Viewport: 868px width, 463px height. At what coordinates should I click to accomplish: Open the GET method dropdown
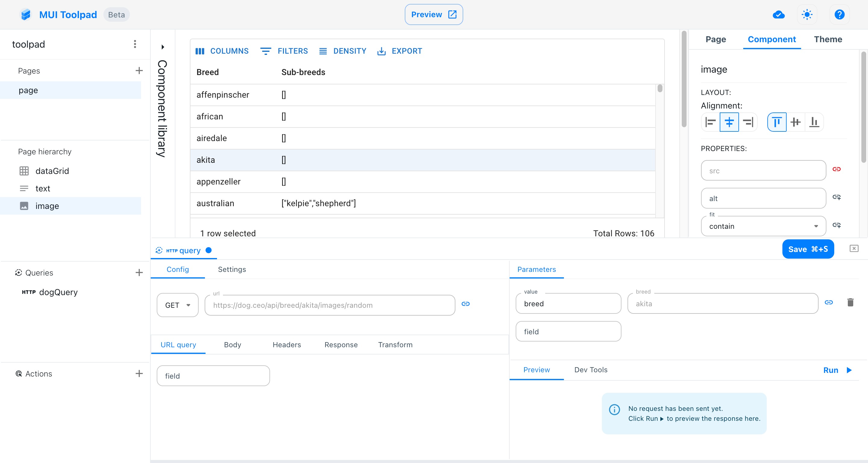point(178,305)
